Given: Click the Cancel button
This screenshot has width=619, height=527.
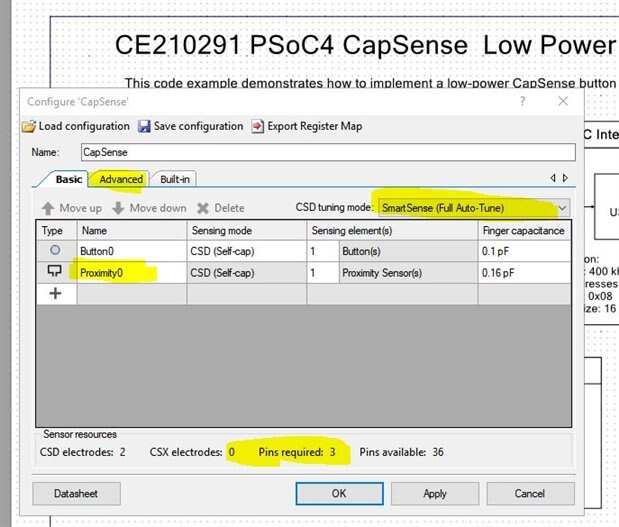Looking at the screenshot, I should pos(530,493).
